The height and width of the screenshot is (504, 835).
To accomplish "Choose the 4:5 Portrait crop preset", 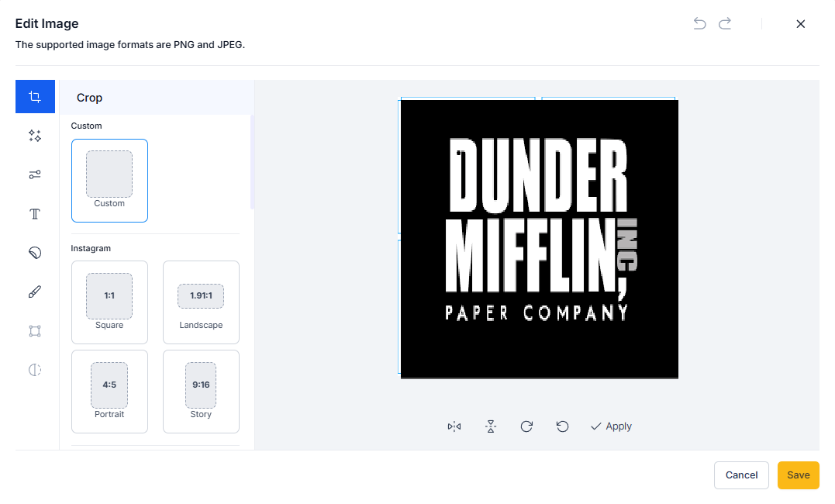I will [109, 392].
